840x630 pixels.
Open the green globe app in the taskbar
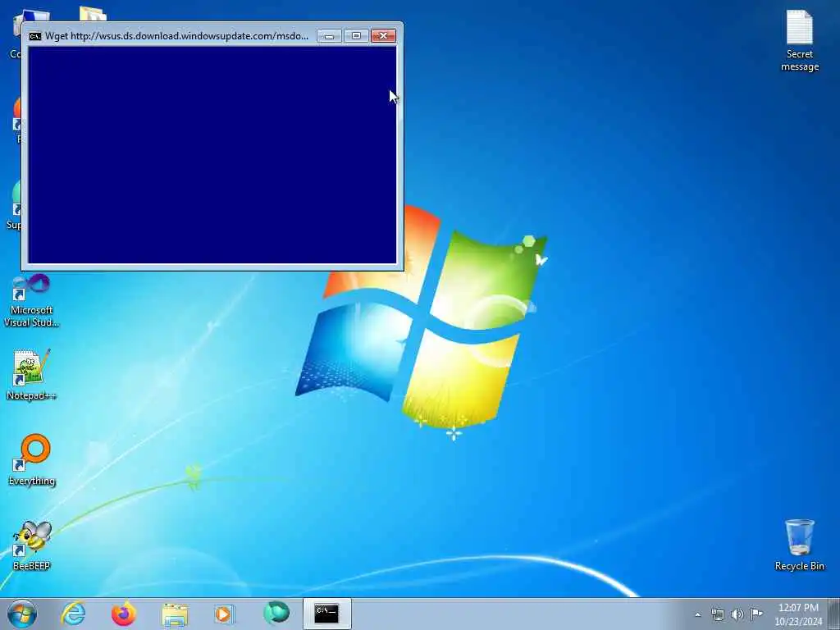[276, 614]
